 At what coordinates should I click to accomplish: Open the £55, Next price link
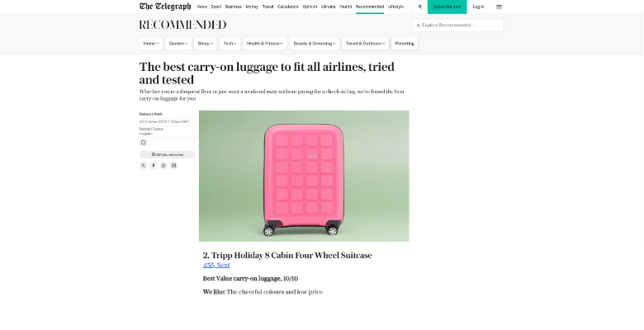216,265
